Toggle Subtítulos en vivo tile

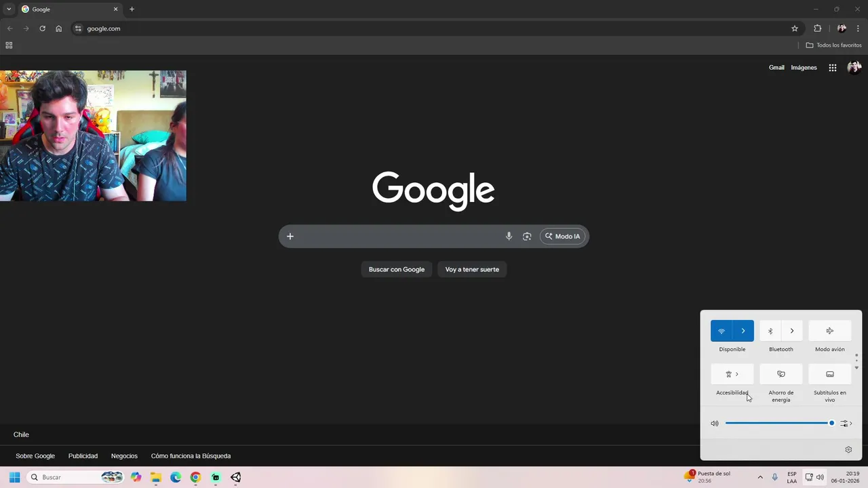coord(830,374)
